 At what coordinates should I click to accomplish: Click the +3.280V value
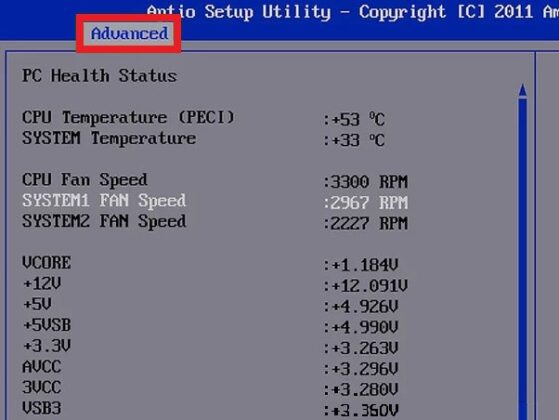point(361,389)
